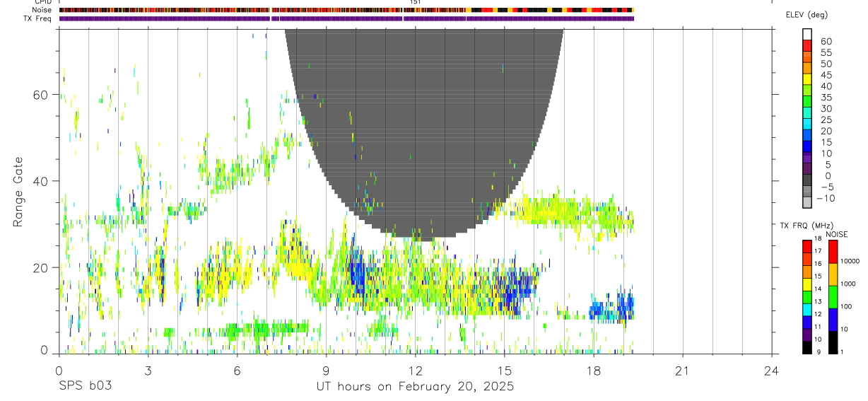Click the '10000' label on NOISE scale
Viewport: 868px width, 401px height.
click(x=849, y=261)
